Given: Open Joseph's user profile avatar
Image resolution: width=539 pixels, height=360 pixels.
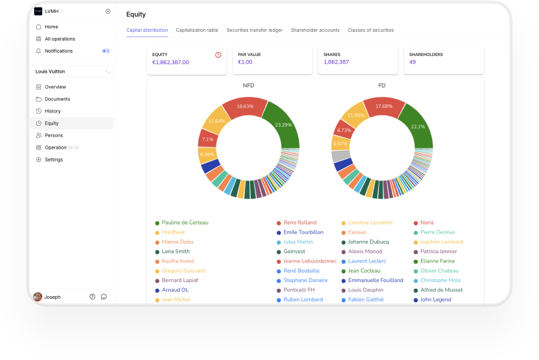Looking at the screenshot, I should pyautogui.click(x=37, y=296).
